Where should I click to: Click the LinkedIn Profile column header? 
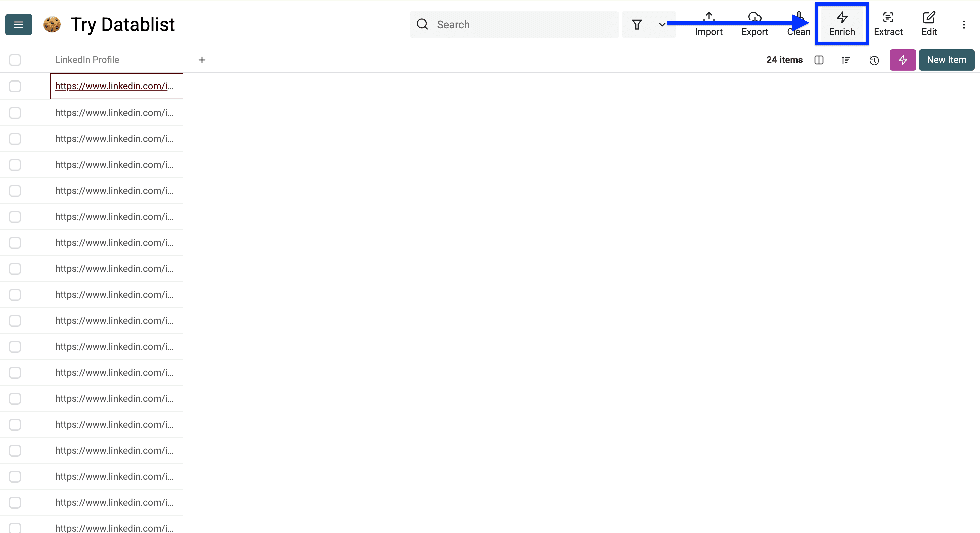point(87,60)
